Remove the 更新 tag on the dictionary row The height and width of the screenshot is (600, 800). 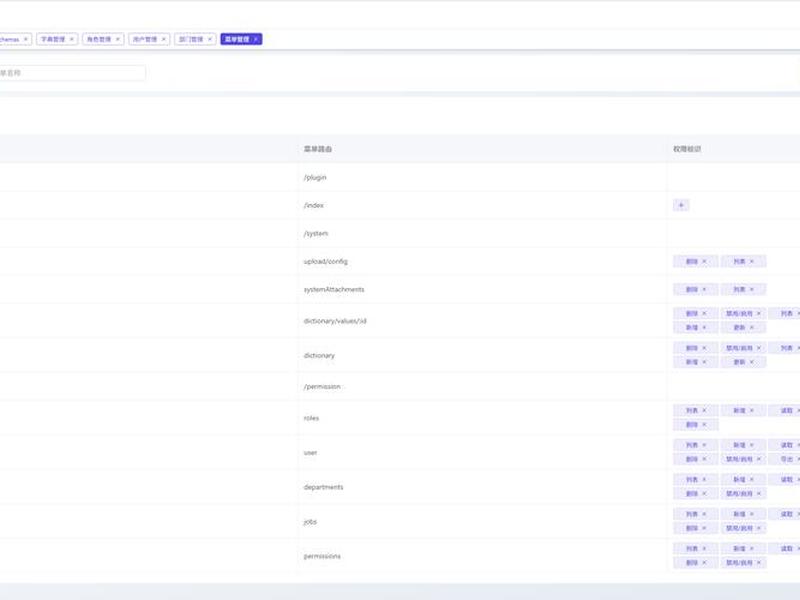pos(752,362)
